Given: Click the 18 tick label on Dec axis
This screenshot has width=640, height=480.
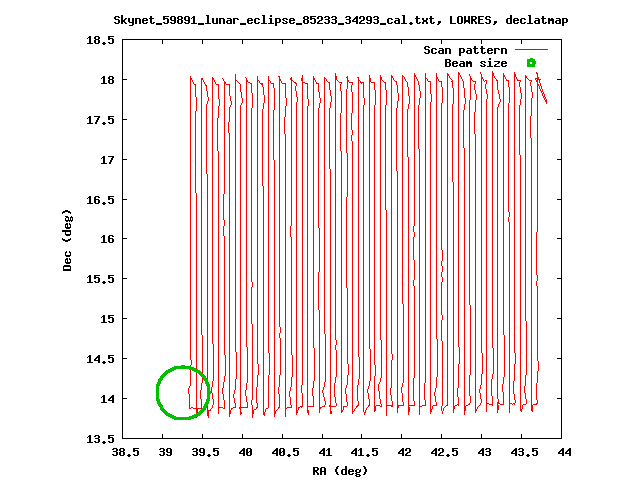Looking at the screenshot, I should tap(107, 80).
